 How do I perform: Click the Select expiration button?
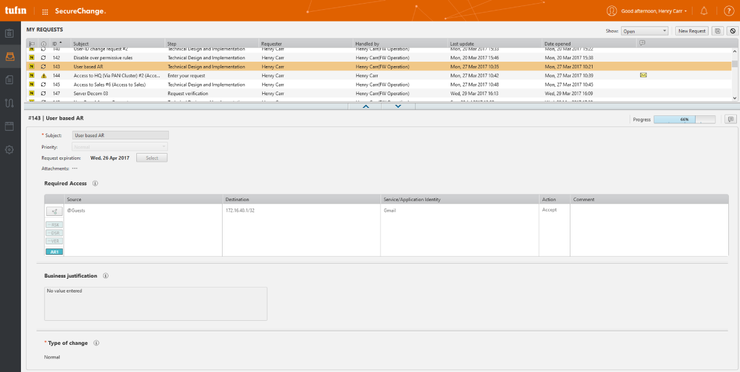pyautogui.click(x=152, y=158)
